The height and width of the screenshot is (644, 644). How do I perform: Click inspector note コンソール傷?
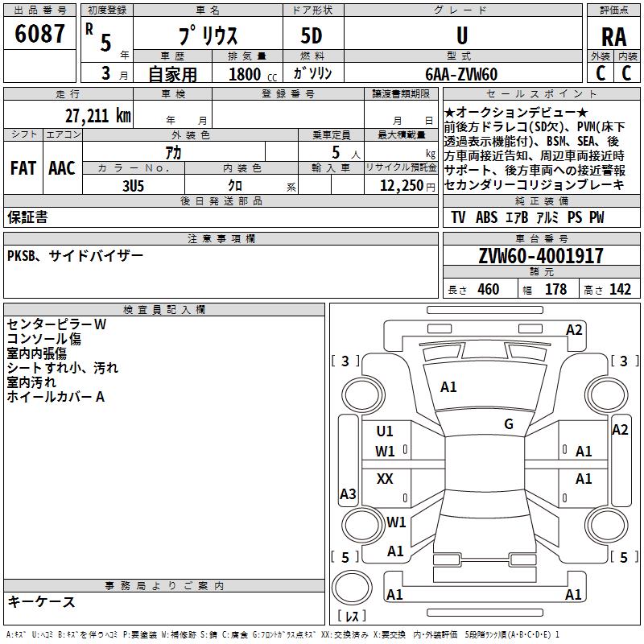click(x=44, y=339)
